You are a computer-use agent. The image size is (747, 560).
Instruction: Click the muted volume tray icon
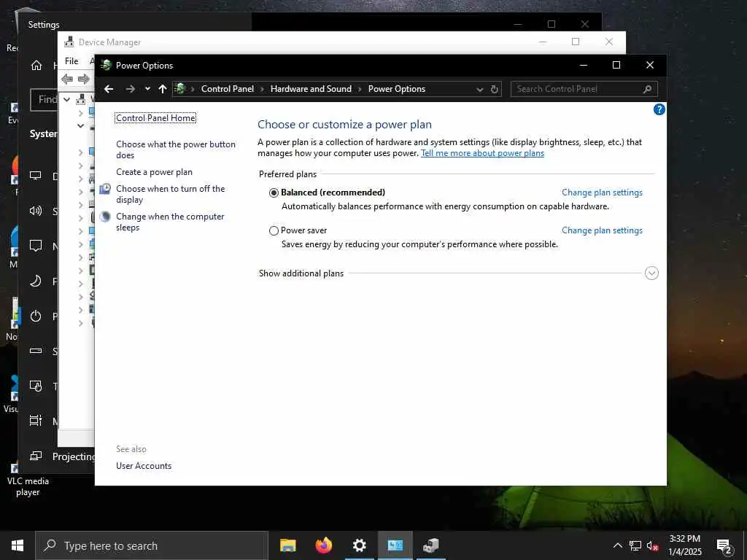(653, 545)
